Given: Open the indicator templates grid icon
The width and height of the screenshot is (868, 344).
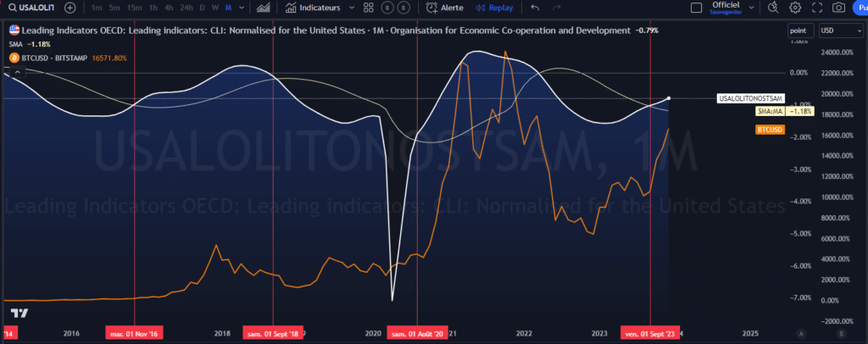Looking at the screenshot, I should 369,8.
